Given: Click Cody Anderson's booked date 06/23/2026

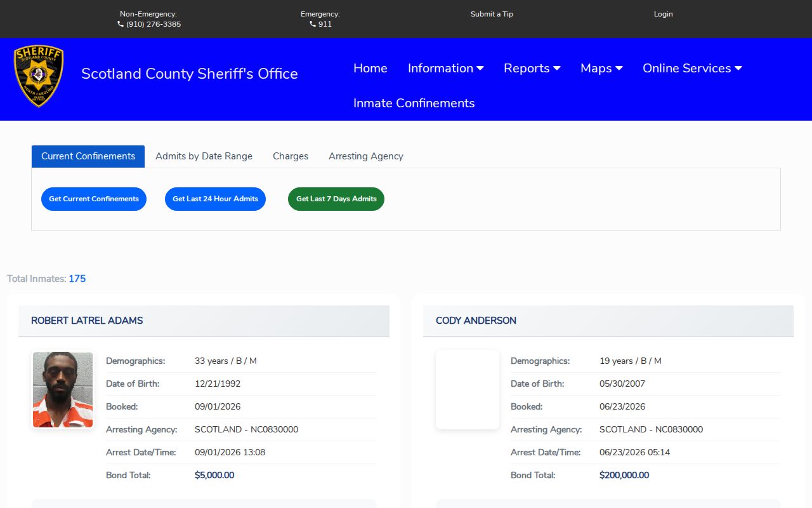Looking at the screenshot, I should [622, 406].
